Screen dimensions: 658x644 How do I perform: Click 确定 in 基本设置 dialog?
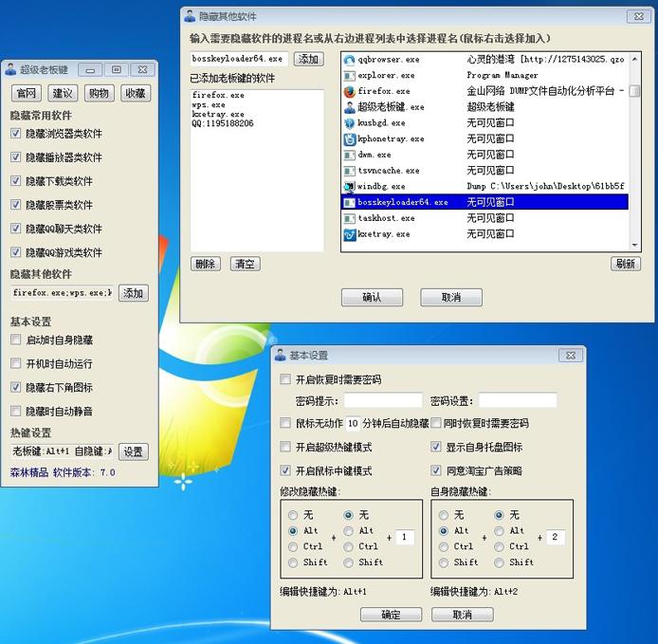[x=392, y=615]
